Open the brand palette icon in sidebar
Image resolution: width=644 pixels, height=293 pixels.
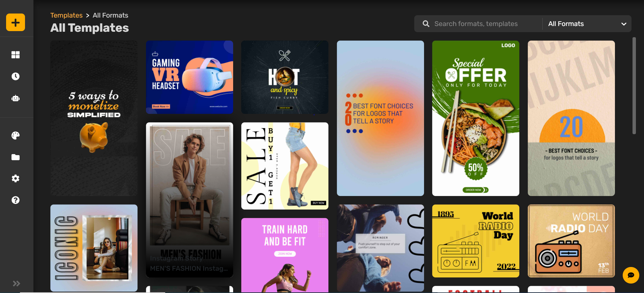[16, 136]
